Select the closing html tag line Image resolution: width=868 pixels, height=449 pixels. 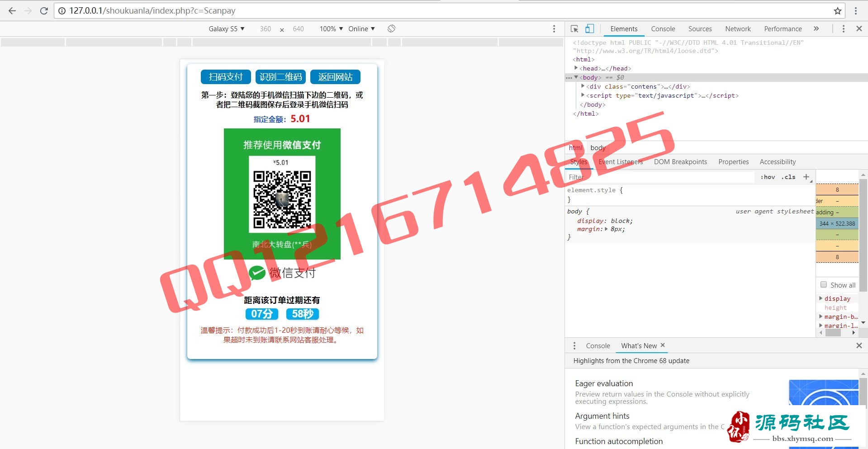click(586, 113)
